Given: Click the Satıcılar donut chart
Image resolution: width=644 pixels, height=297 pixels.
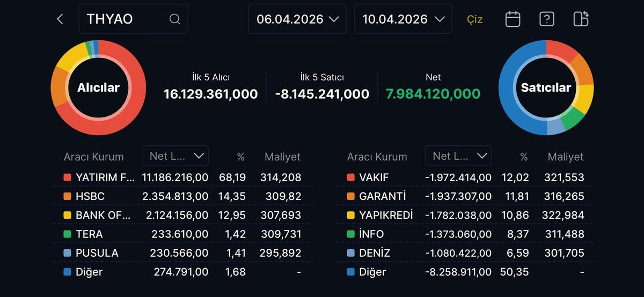Looking at the screenshot, I should 546,87.
